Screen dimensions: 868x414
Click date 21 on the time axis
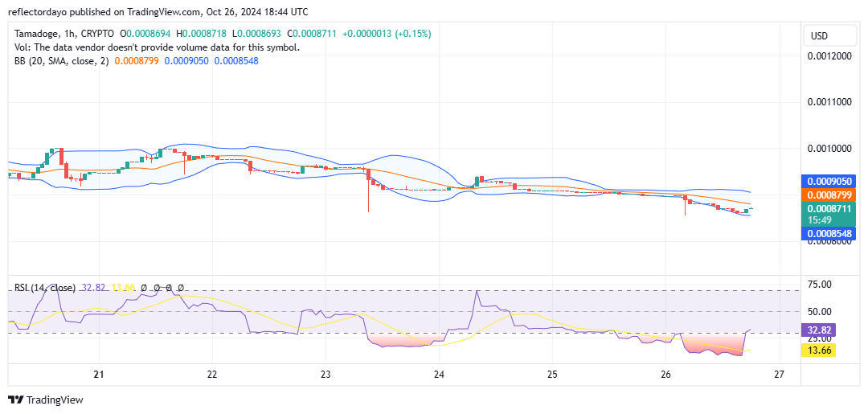tap(100, 375)
